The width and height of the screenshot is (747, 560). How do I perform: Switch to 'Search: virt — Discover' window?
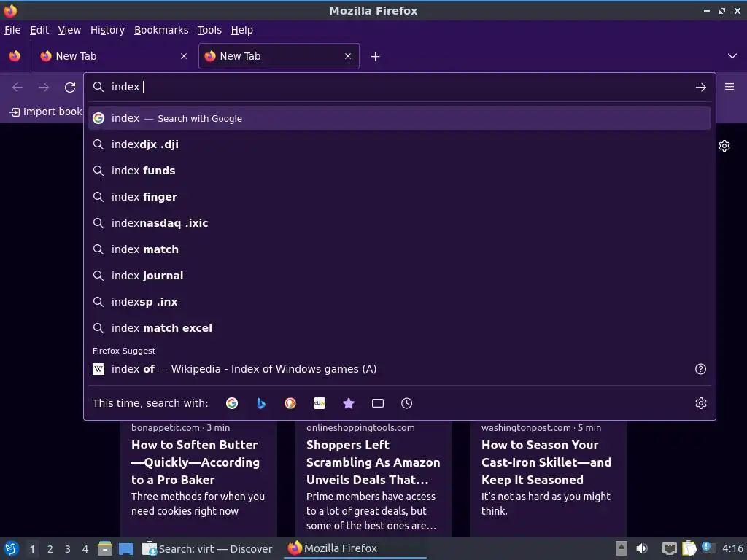click(208, 548)
